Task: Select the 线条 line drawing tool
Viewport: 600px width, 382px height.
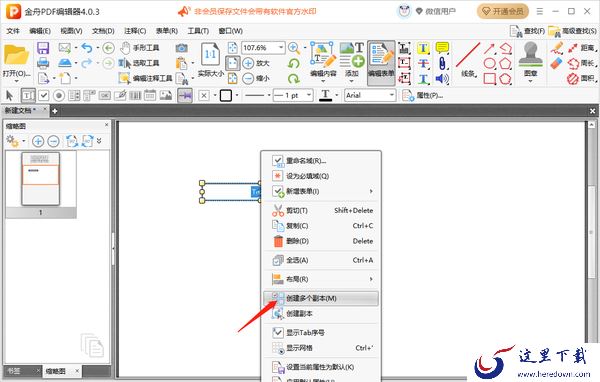Action: click(468, 60)
